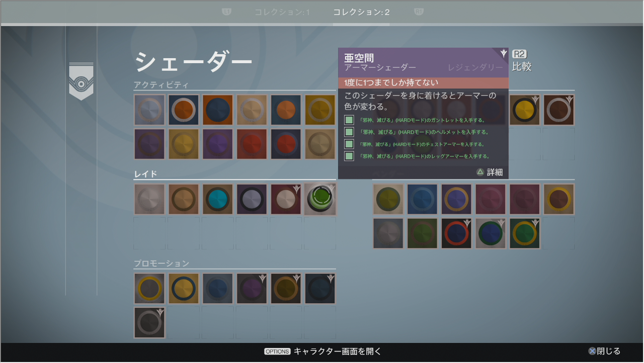Select the red disc shader on red background
Image resolution: width=644 pixels, height=363 pixels.
(x=252, y=144)
